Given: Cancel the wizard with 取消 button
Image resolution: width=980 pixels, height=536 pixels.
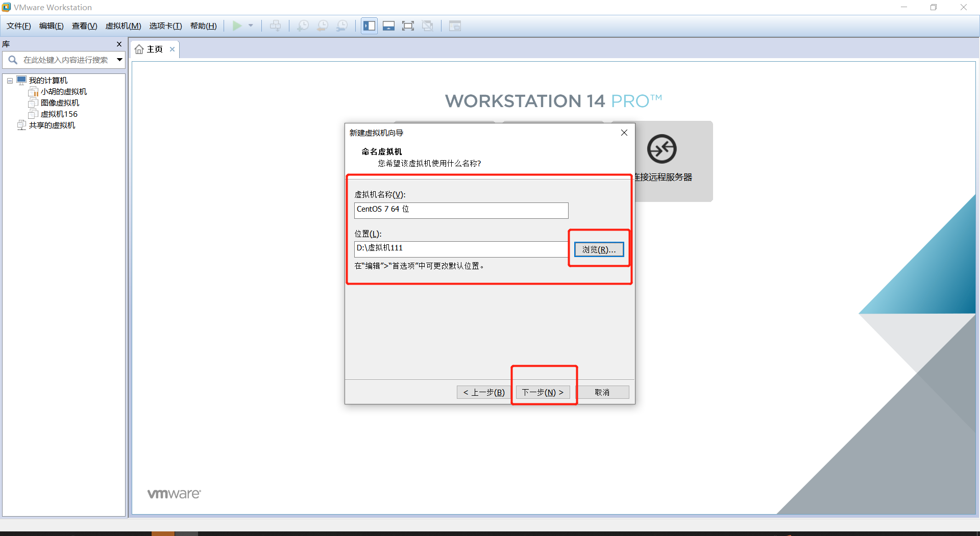Looking at the screenshot, I should pyautogui.click(x=602, y=392).
